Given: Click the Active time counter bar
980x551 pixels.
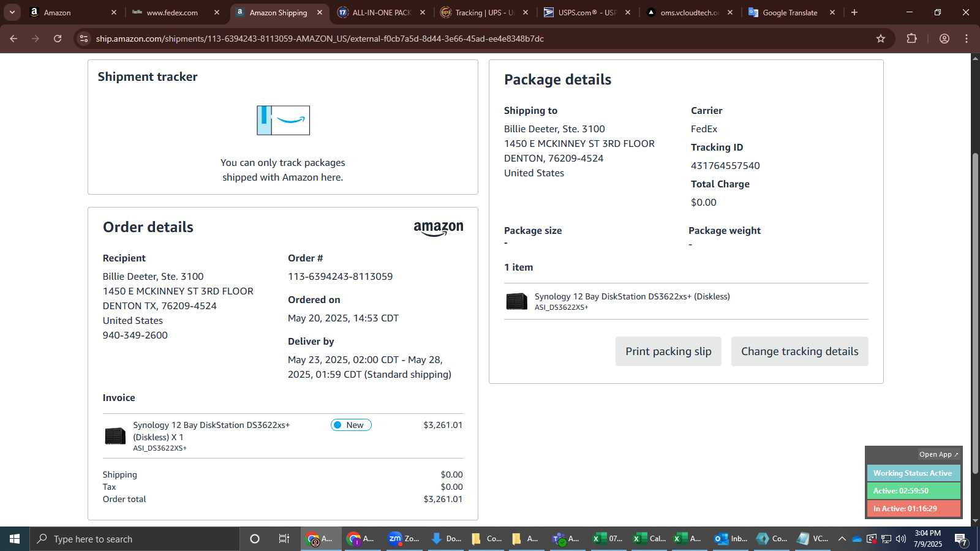Looking at the screenshot, I should pos(913,491).
